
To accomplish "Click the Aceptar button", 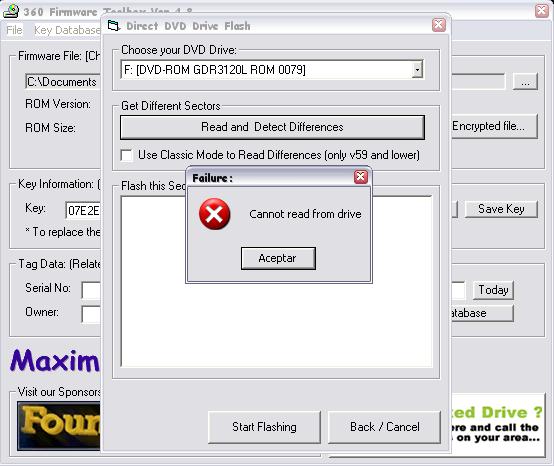I will 278,258.
